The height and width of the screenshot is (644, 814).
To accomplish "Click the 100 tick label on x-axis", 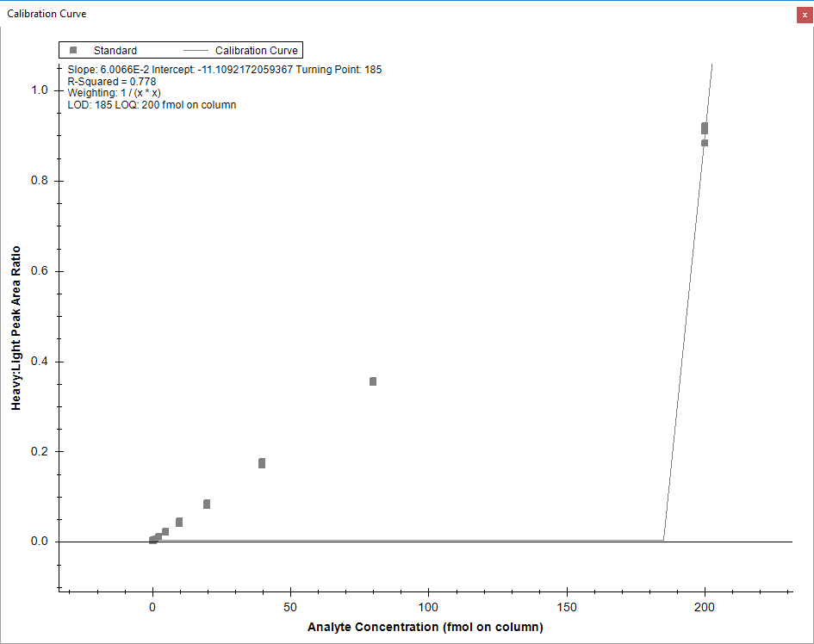I will tap(428, 606).
